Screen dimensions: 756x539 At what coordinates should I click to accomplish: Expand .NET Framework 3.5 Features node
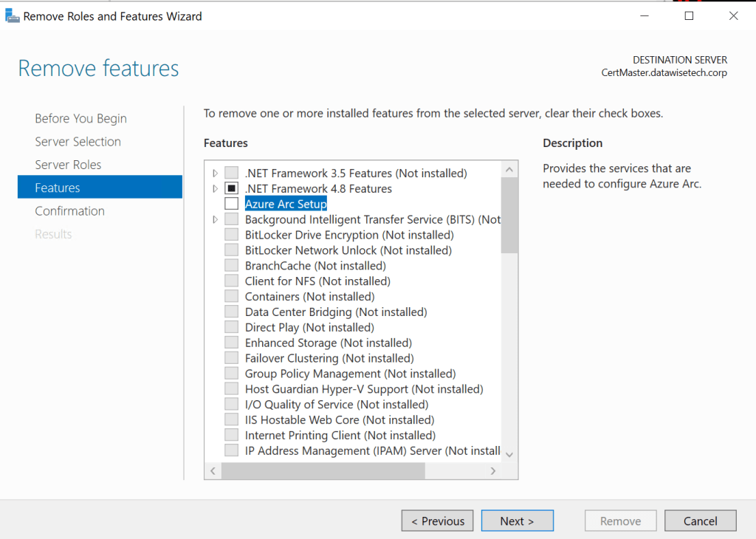click(216, 173)
